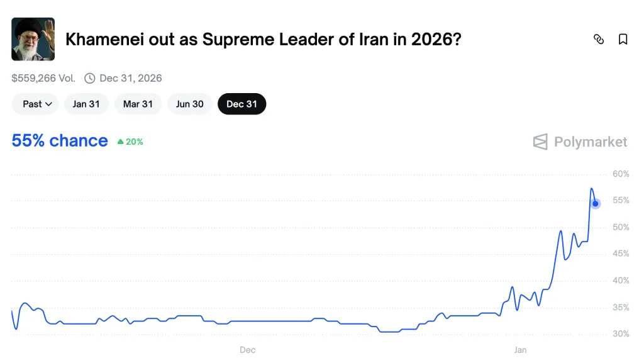Click the copy link icon
Screen dimensions: 644x363
point(599,39)
